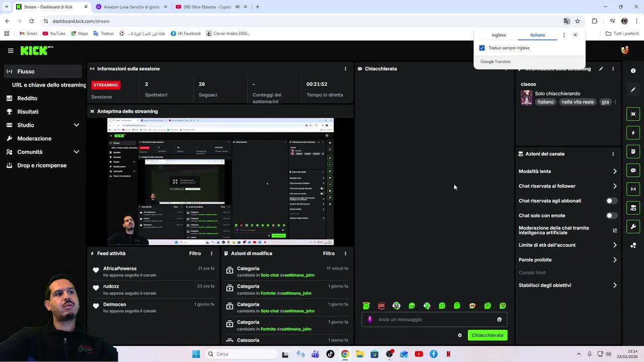This screenshot has width=644, height=362.
Task: Toggle Chat solo con emote switch
Action: pyautogui.click(x=611, y=216)
